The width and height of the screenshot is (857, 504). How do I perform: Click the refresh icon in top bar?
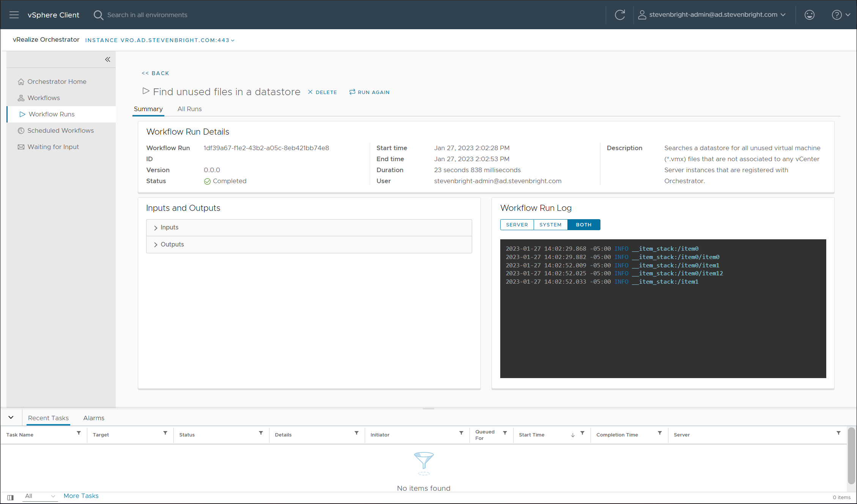click(x=620, y=15)
